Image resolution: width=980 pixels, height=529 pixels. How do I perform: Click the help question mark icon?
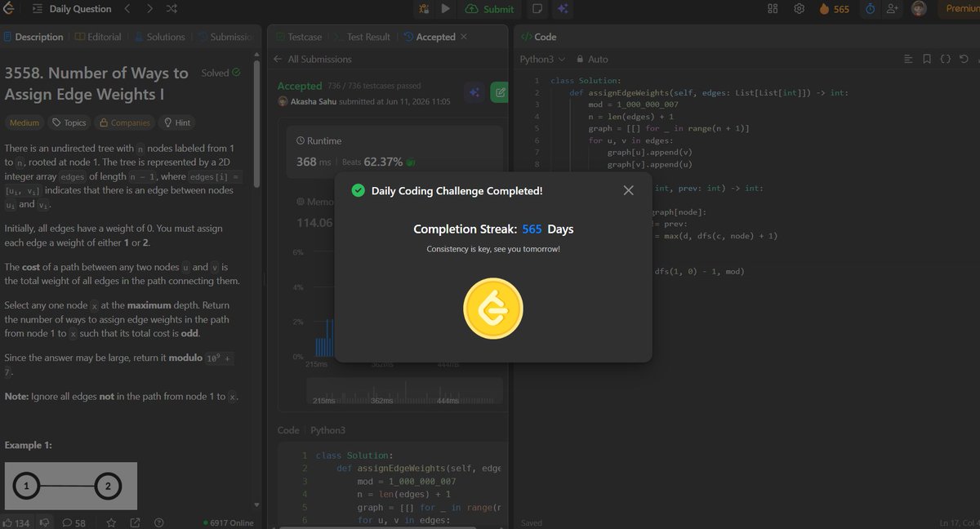pos(159,522)
